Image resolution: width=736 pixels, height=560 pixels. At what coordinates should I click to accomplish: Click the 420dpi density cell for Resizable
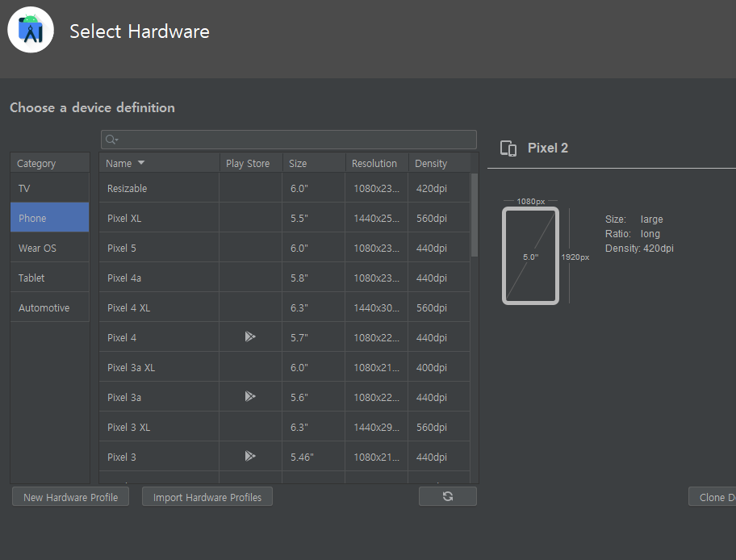tap(439, 188)
